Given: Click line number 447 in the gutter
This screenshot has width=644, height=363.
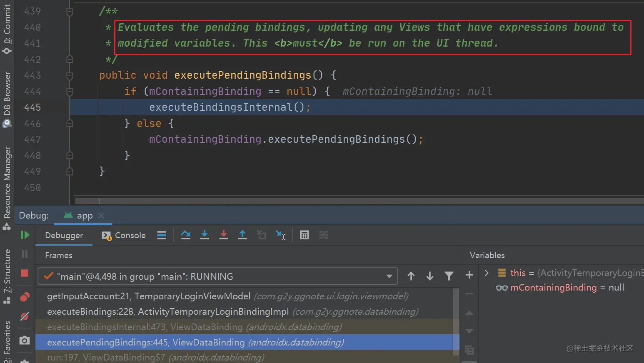Looking at the screenshot, I should click(32, 139).
